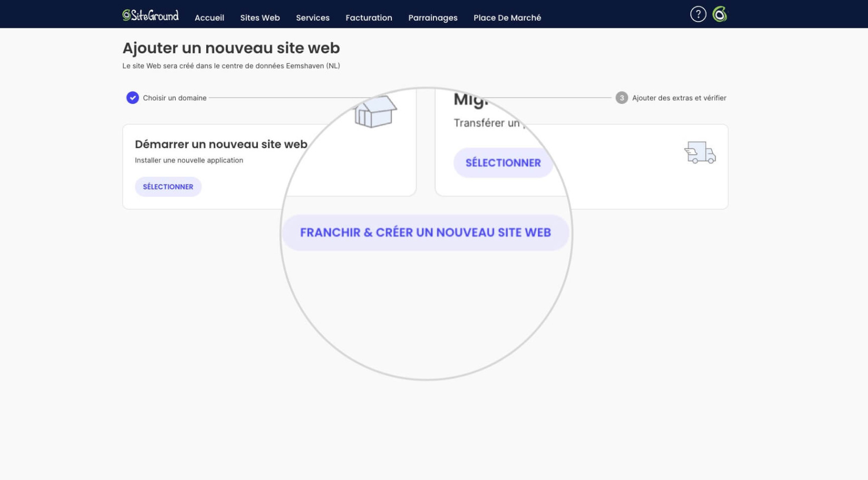Open the green user profile icon
The image size is (868, 480).
719,14
